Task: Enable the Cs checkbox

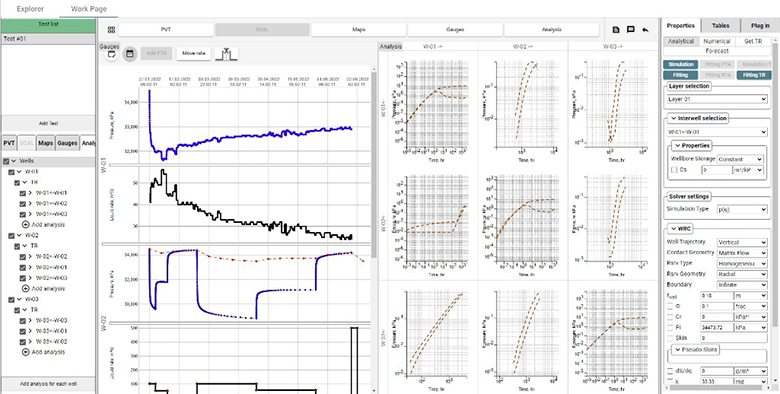Action: pos(674,170)
